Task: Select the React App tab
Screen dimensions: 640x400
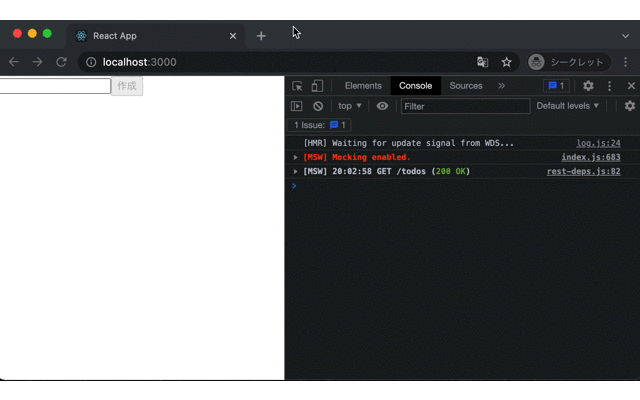Action: (156, 36)
